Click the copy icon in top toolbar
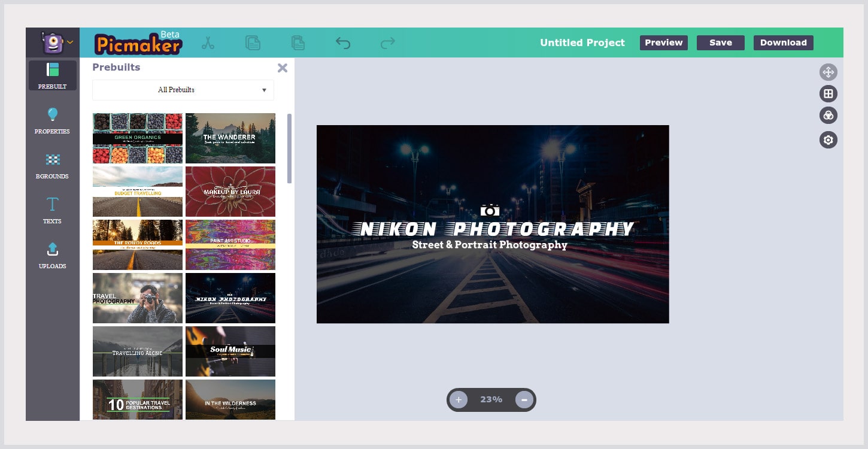The image size is (868, 449). click(x=253, y=43)
